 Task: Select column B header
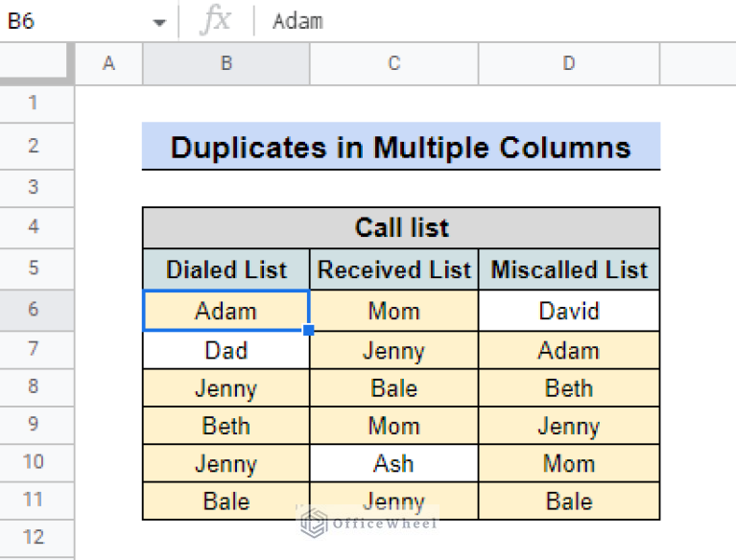[x=226, y=63]
